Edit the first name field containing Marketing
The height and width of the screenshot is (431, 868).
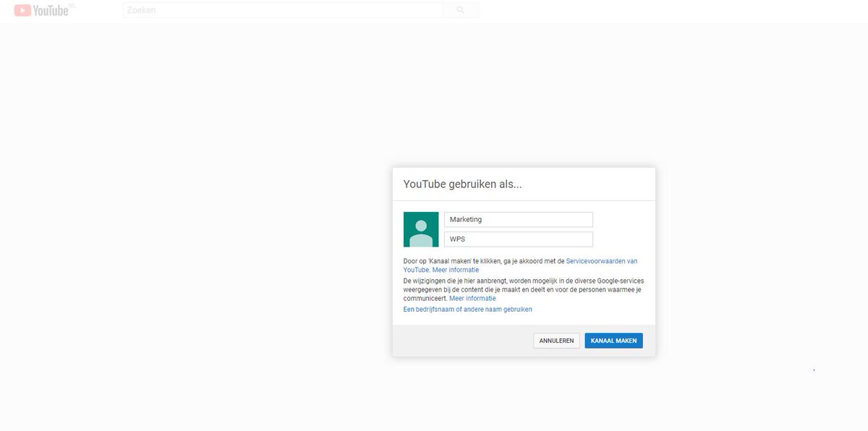click(519, 219)
